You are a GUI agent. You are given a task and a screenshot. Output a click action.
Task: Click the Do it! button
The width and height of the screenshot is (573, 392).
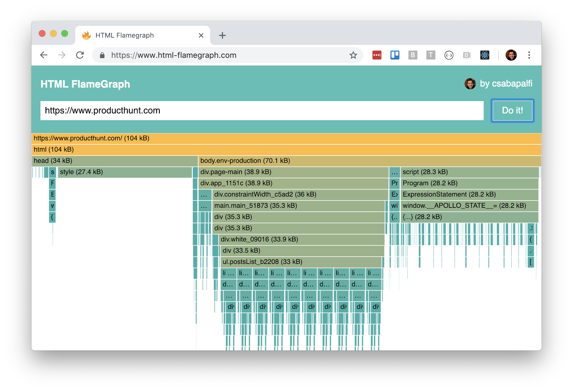click(512, 110)
